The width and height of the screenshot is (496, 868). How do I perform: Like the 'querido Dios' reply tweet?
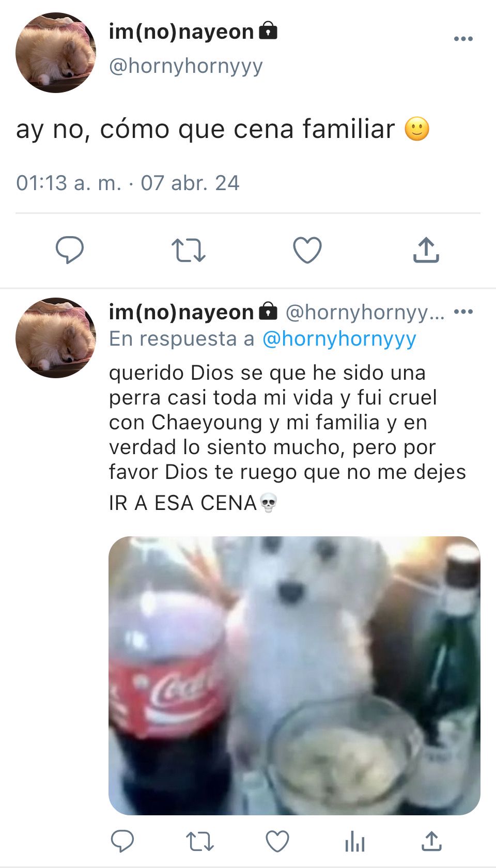(x=277, y=841)
